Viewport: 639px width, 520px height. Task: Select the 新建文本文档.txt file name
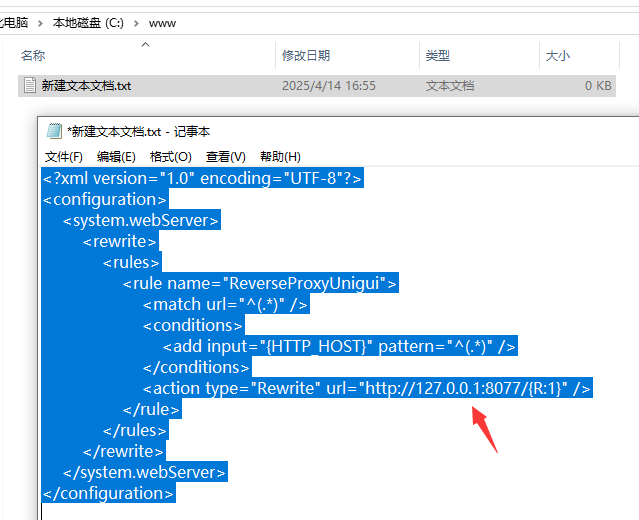[86, 86]
